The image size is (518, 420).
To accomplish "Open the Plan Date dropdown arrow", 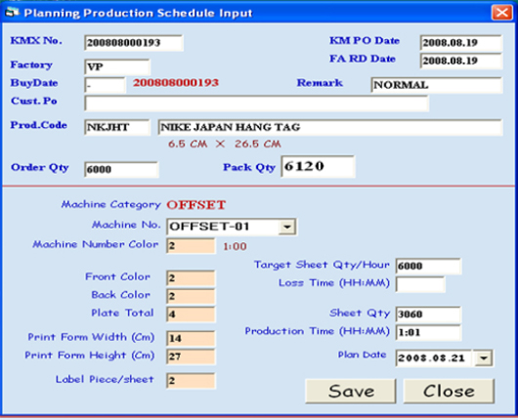I will point(484,357).
